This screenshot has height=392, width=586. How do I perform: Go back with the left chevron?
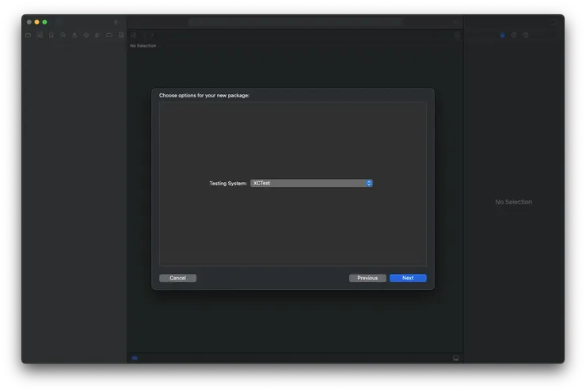[144, 35]
